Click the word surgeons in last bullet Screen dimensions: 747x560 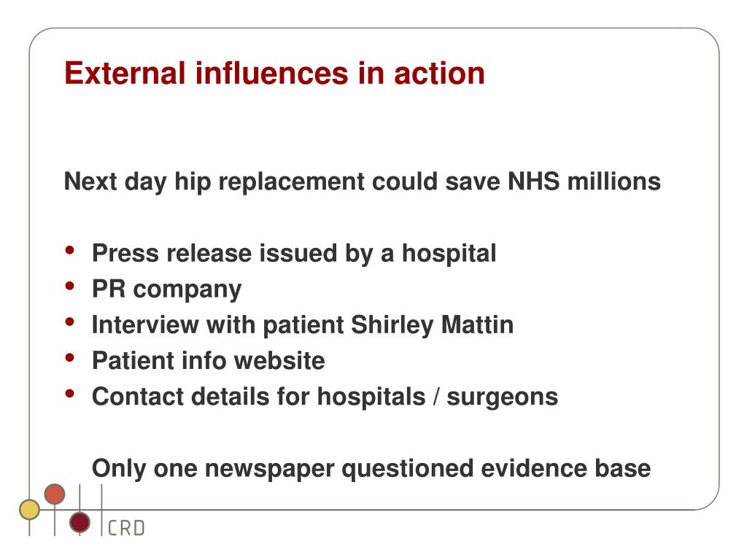point(502,398)
